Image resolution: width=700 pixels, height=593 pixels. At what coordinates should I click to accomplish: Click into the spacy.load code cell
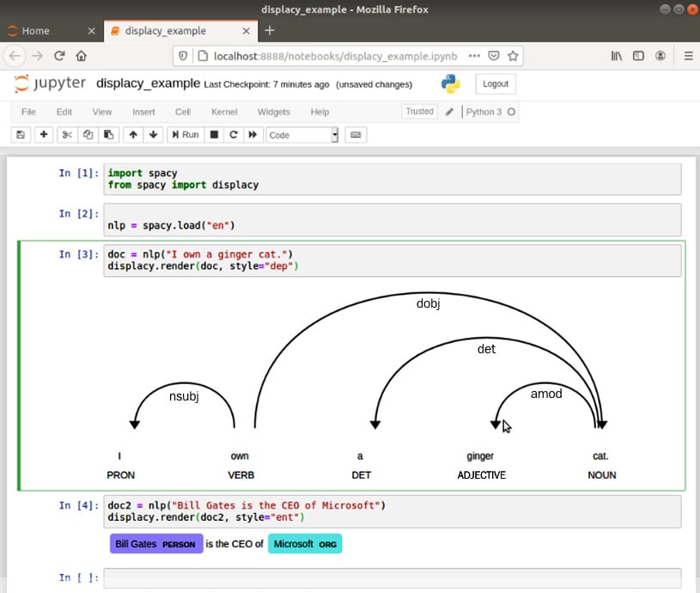[x=393, y=220]
